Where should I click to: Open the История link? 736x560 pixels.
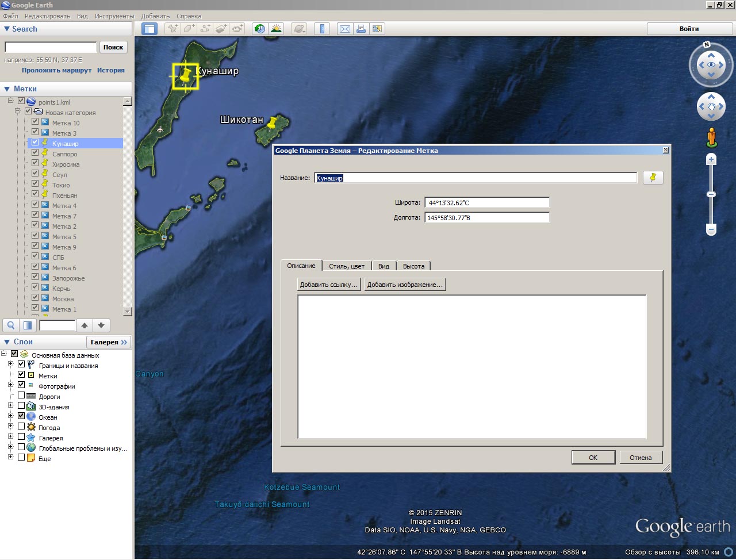pos(111,70)
